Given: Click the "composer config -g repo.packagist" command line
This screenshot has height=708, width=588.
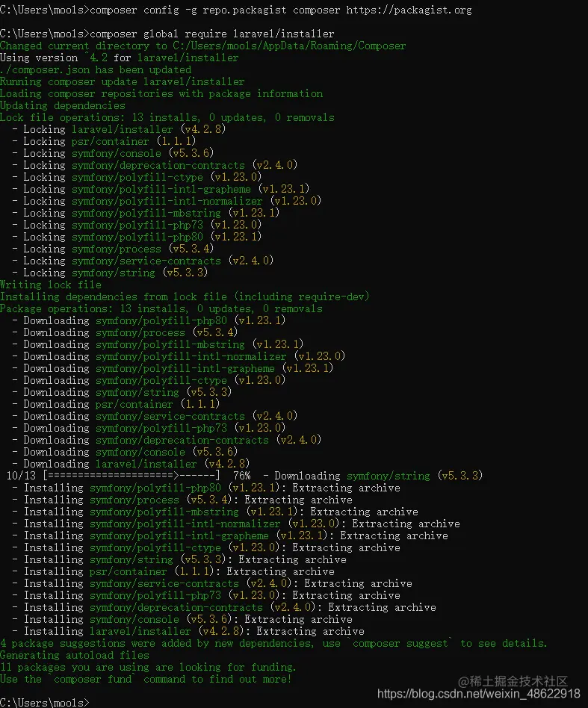Looking at the screenshot, I should coord(236,10).
